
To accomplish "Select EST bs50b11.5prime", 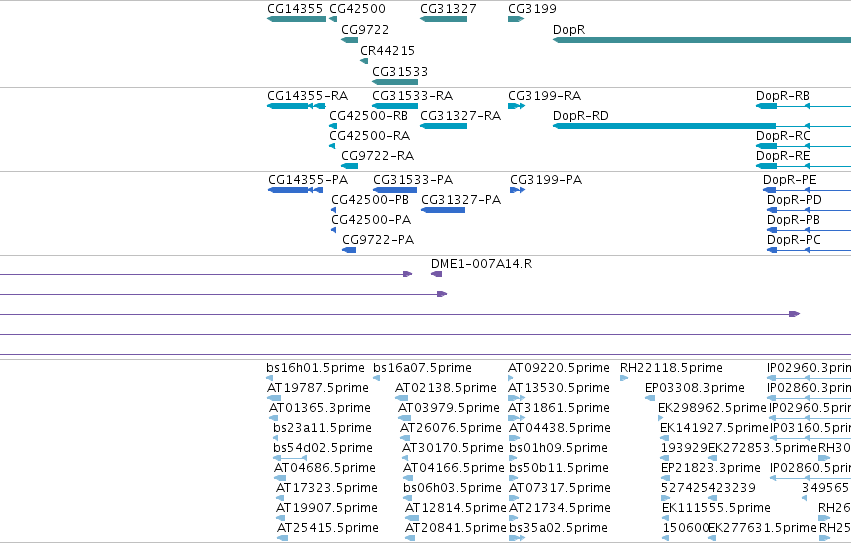I will (x=513, y=478).
